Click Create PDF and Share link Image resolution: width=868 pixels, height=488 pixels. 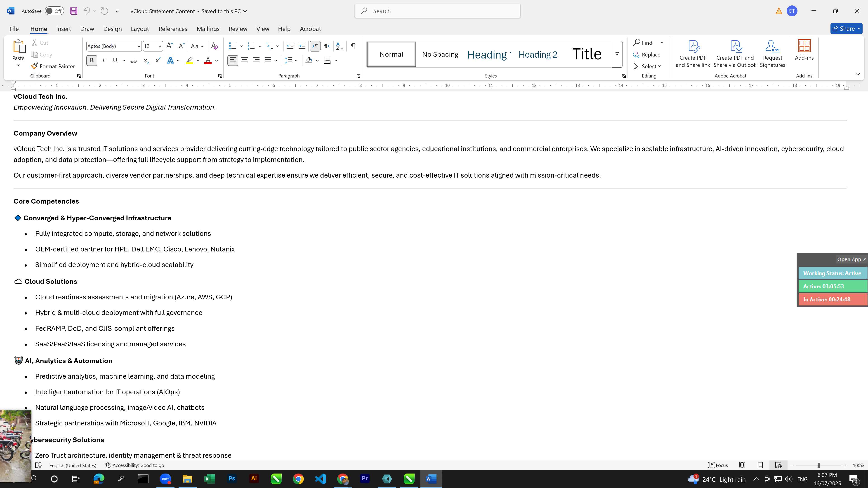pos(693,54)
